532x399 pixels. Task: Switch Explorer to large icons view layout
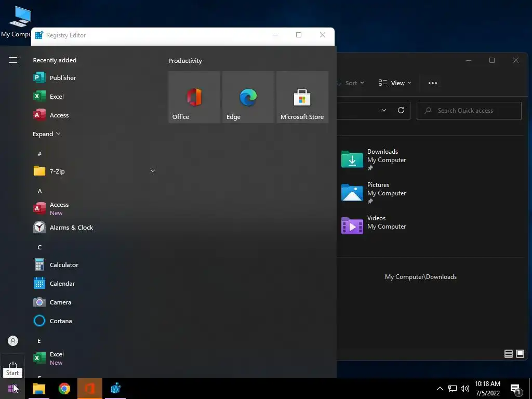tap(520, 354)
